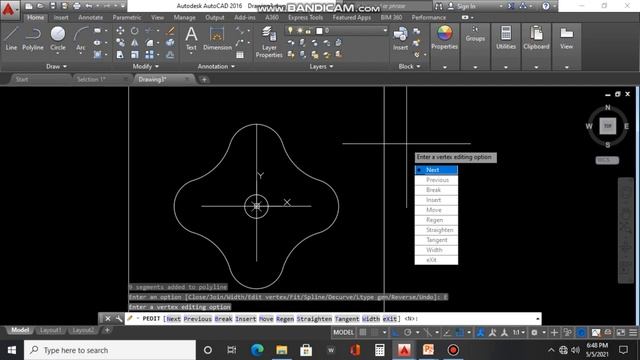Viewport: 640px width, 360px height.
Task: Click the Stretch tool in Modify panel
Action: tap(120, 54)
